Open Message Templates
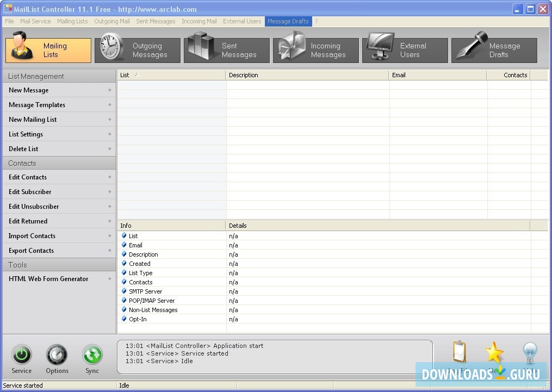The height and width of the screenshot is (392, 552). coord(59,105)
